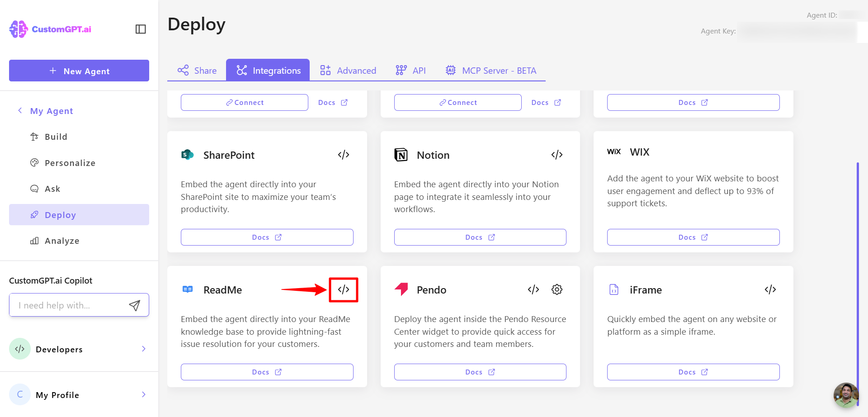Open Docs link beside first Connect button

click(x=333, y=102)
